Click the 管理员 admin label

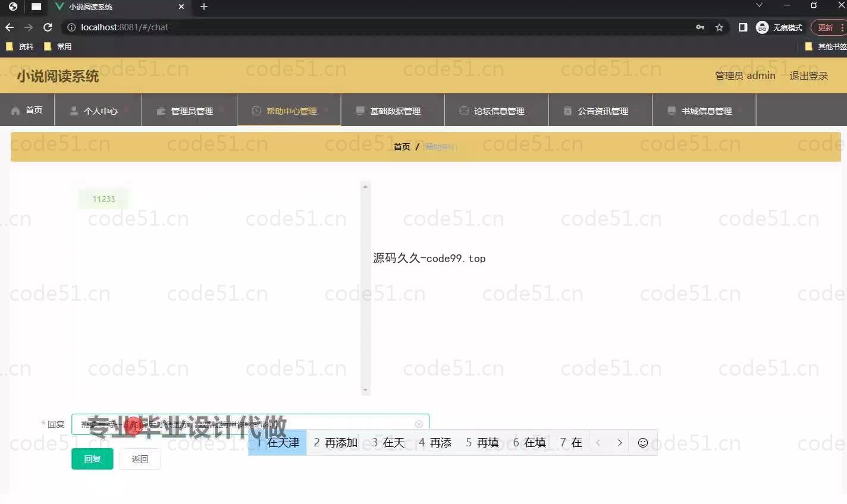point(745,76)
